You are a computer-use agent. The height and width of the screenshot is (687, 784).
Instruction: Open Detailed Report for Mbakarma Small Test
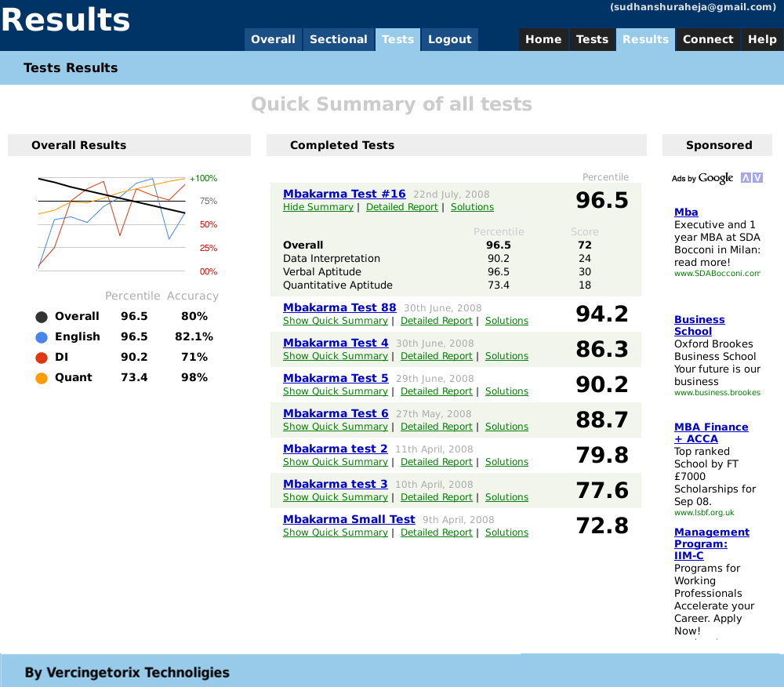437,533
